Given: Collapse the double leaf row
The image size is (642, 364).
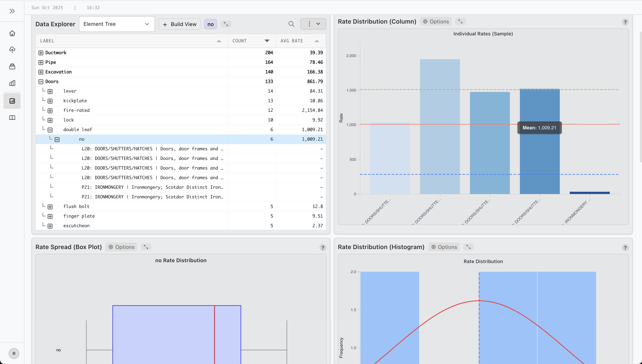Looking at the screenshot, I should coord(50,130).
